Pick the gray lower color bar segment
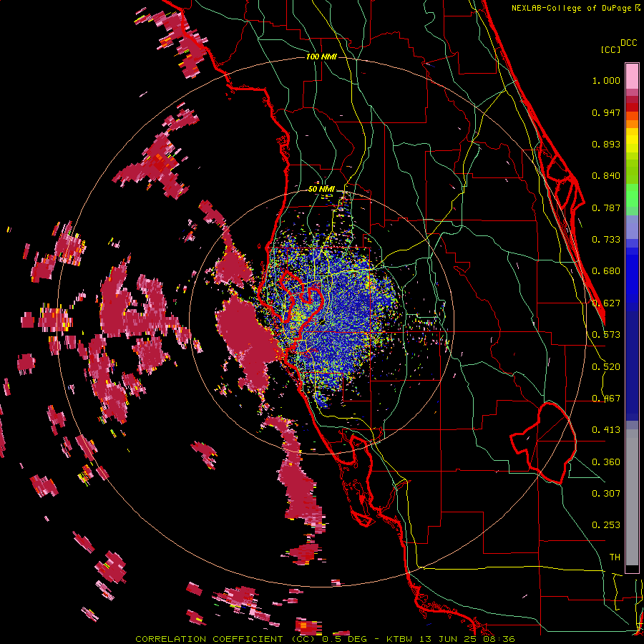This screenshot has height=644, width=644. (x=632, y=497)
